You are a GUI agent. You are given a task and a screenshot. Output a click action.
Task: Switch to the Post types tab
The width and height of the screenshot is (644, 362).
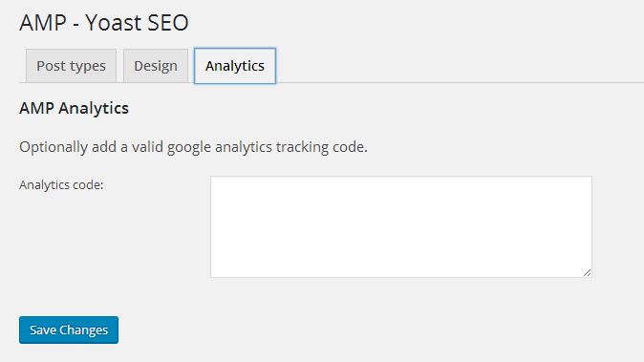(x=71, y=66)
